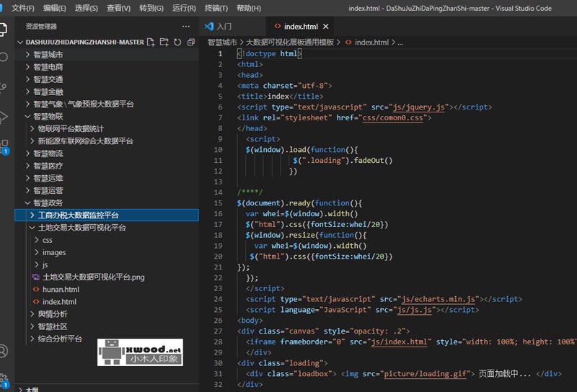The width and height of the screenshot is (577, 392).
Task: Expand the 智慧金融 folder
Action: click(x=107, y=92)
